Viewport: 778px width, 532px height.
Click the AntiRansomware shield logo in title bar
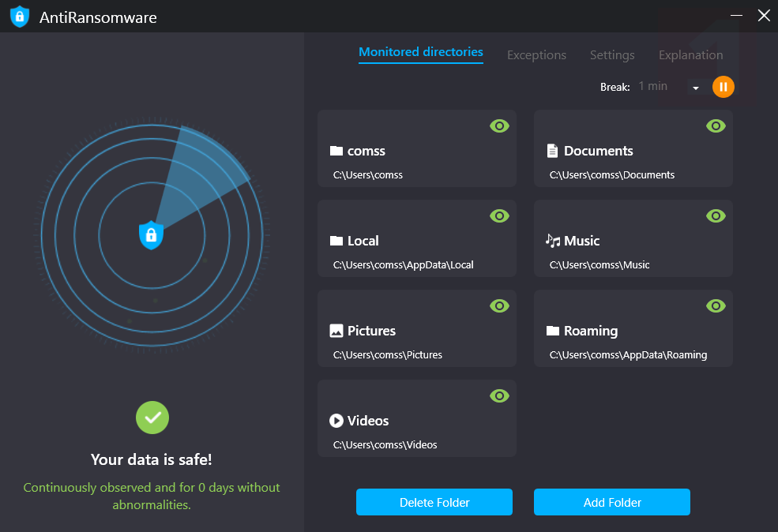coord(20,17)
